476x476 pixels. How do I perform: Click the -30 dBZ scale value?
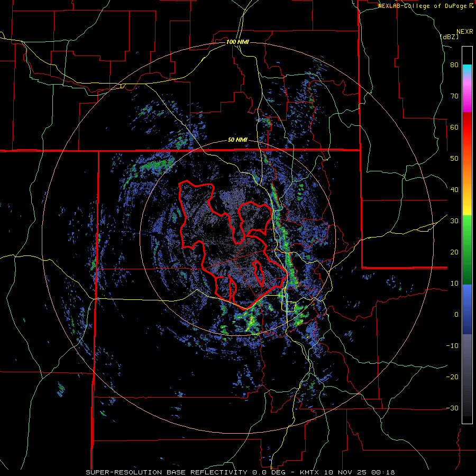(452, 408)
